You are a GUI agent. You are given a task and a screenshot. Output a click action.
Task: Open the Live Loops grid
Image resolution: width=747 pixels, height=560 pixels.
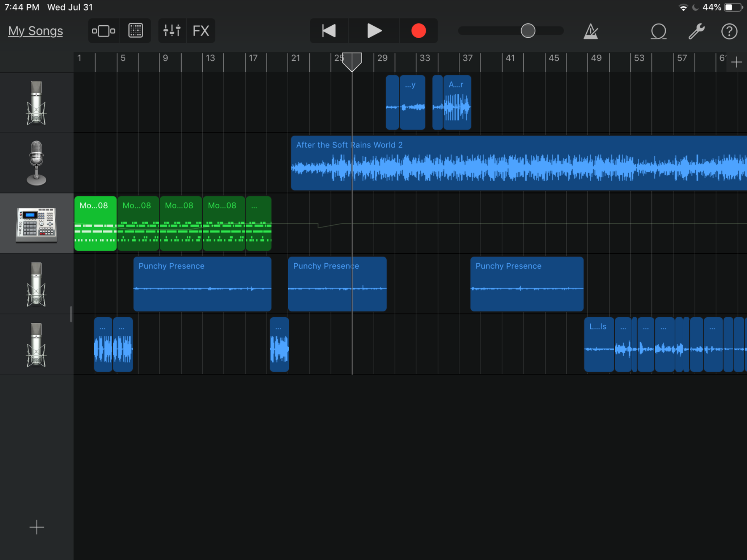[x=135, y=31]
